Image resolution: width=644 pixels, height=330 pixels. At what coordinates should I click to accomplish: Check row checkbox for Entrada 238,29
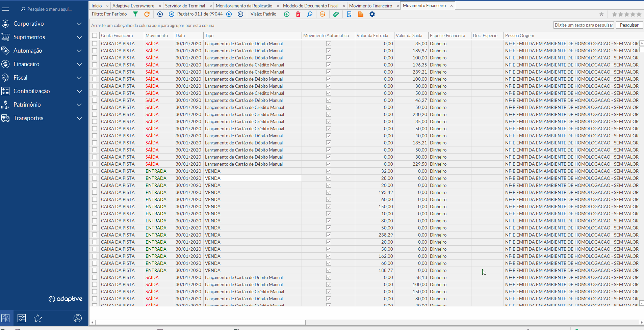tap(95, 235)
